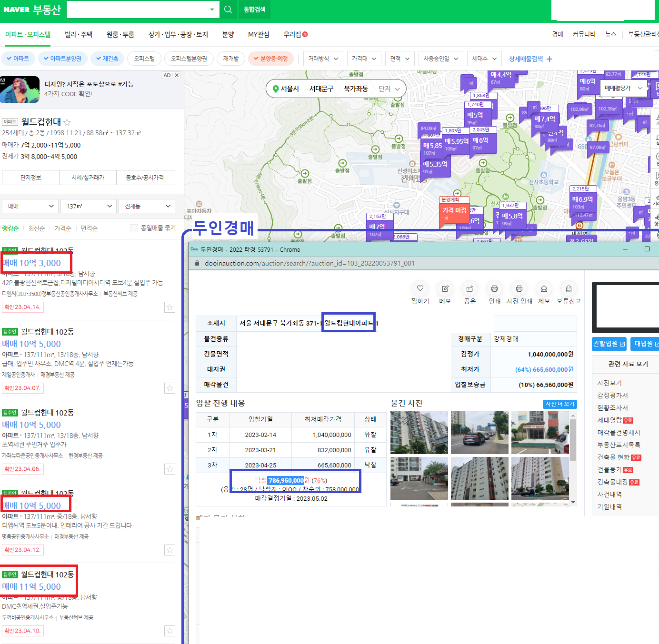
Task: Click the 관할법원 button
Action: 609,344
